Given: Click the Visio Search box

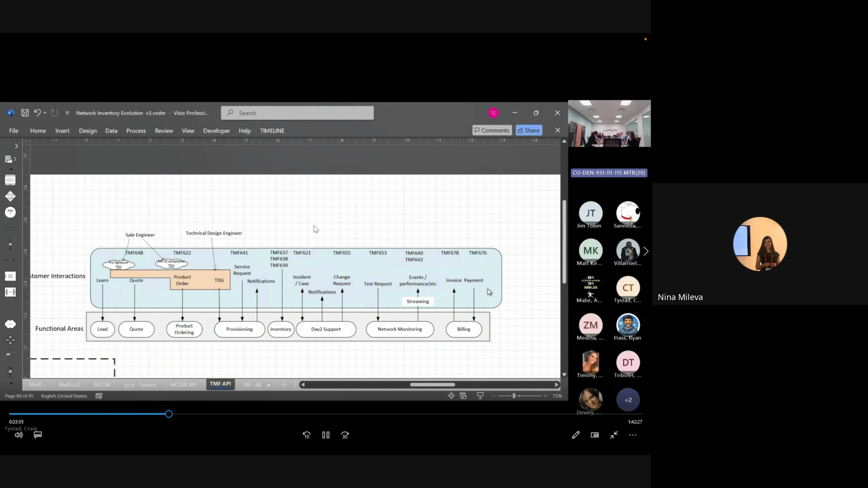Looking at the screenshot, I should [297, 113].
